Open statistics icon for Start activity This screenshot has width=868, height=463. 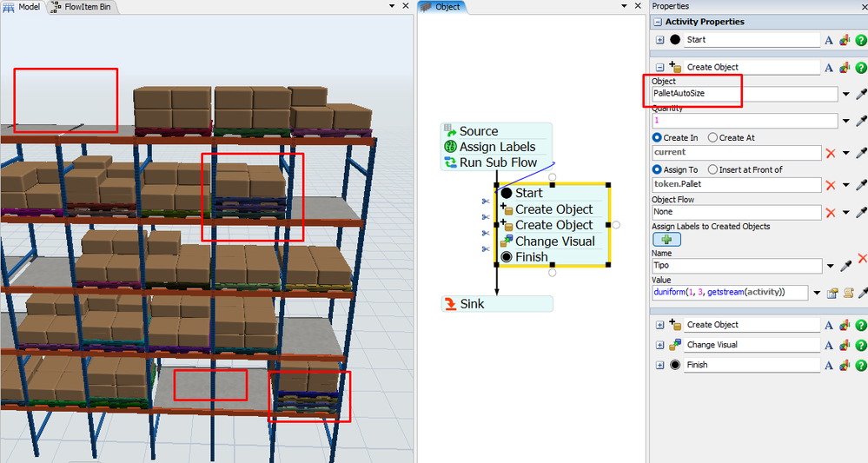coord(845,40)
